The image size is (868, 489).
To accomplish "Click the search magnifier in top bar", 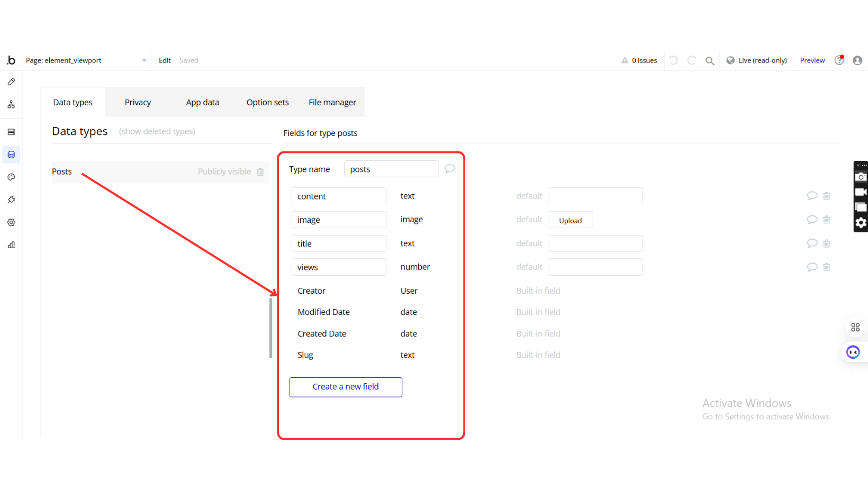I will pos(710,61).
